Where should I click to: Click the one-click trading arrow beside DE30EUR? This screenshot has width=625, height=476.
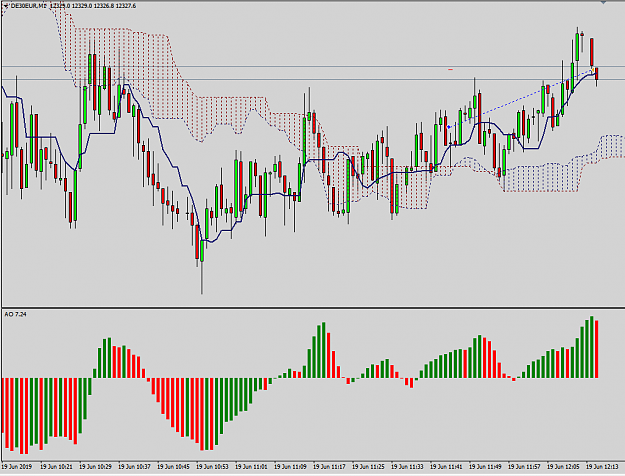point(6,6)
